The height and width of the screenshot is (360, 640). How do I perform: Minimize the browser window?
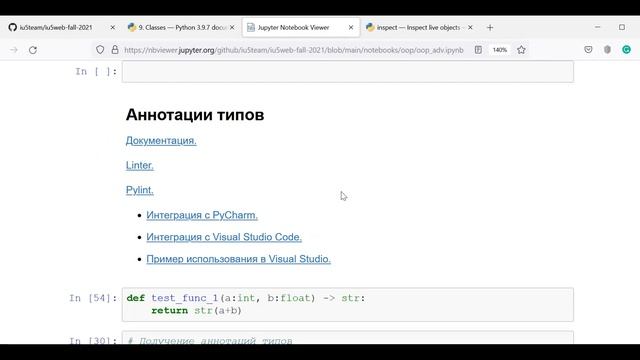tap(598, 27)
